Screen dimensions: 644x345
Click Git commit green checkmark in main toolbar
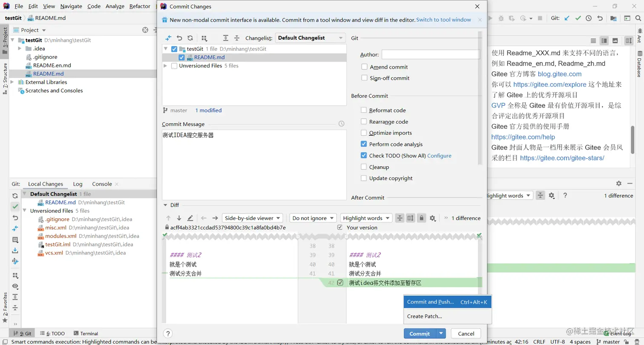(578, 18)
